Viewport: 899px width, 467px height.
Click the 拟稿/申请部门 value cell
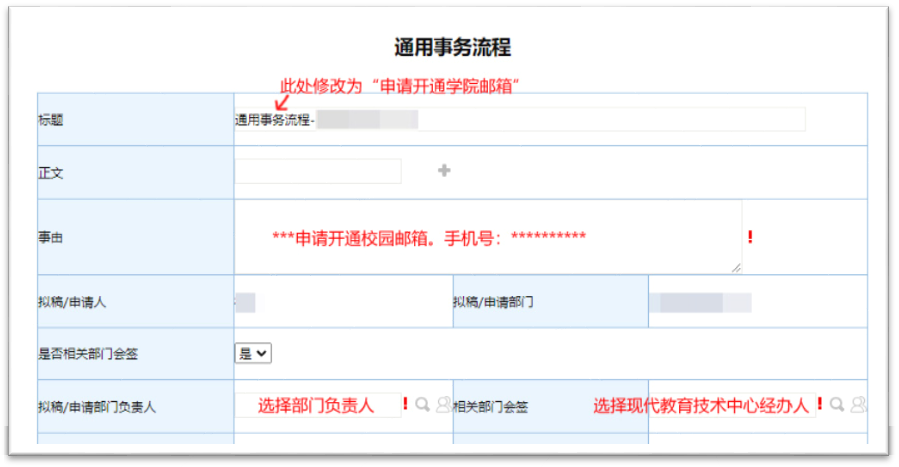point(756,301)
